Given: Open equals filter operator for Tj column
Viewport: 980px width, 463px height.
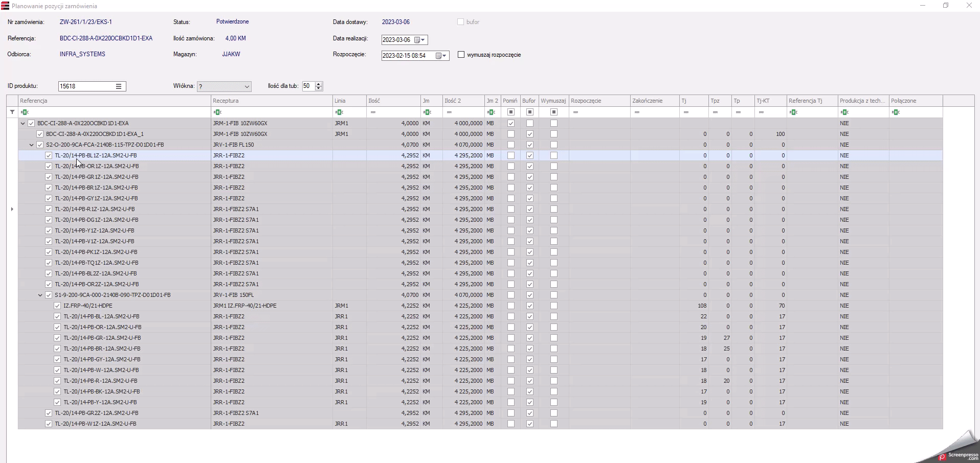Looking at the screenshot, I should tap(686, 112).
